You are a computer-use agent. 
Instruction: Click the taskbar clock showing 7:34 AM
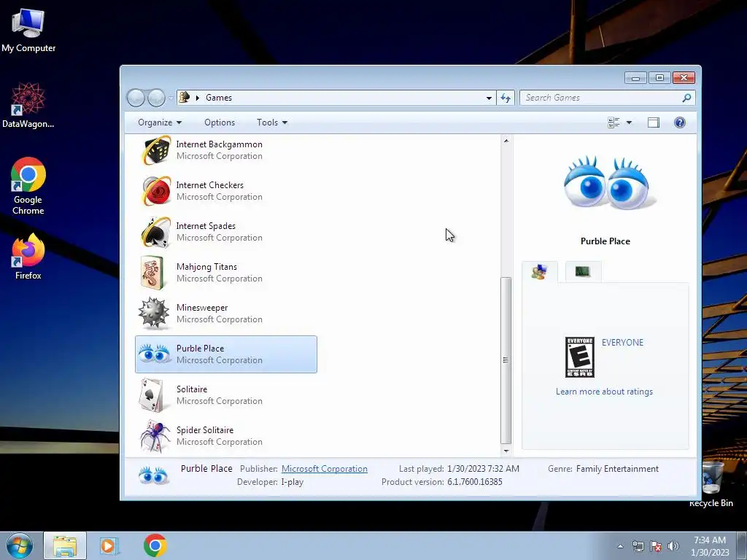pos(710,546)
